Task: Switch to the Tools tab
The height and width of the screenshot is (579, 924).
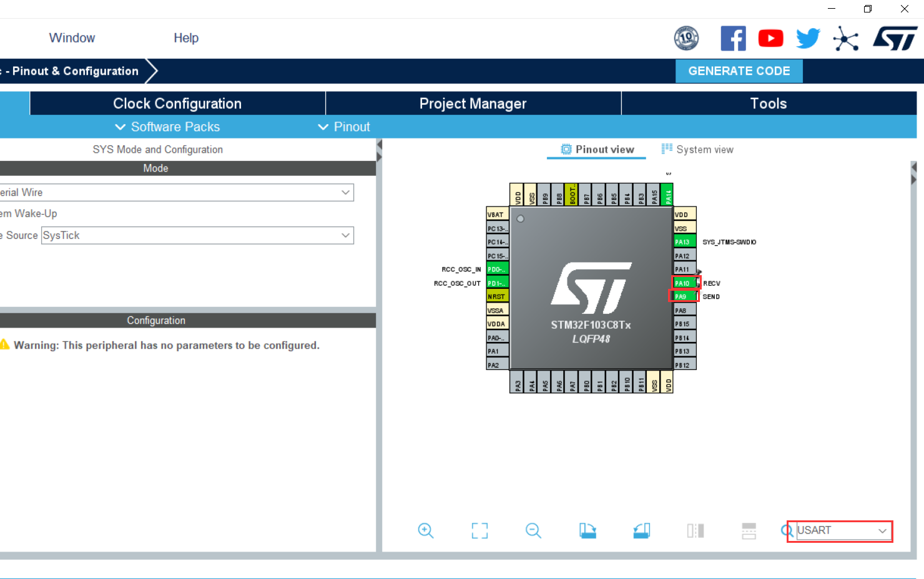Action: tap(769, 104)
